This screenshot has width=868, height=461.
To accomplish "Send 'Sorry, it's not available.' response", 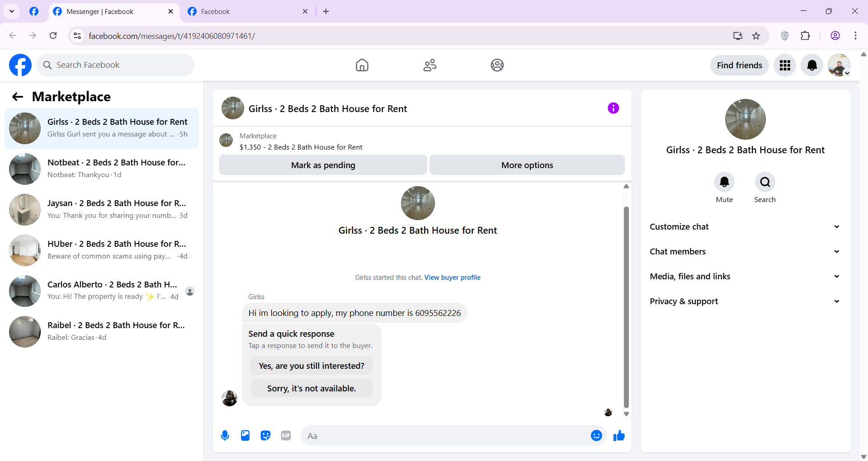I will tap(311, 388).
